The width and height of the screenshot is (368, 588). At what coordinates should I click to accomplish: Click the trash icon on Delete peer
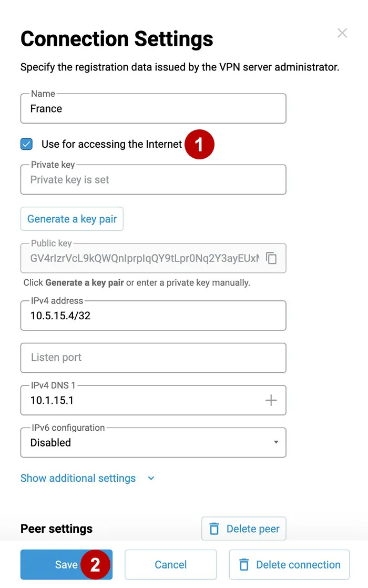pyautogui.click(x=214, y=529)
